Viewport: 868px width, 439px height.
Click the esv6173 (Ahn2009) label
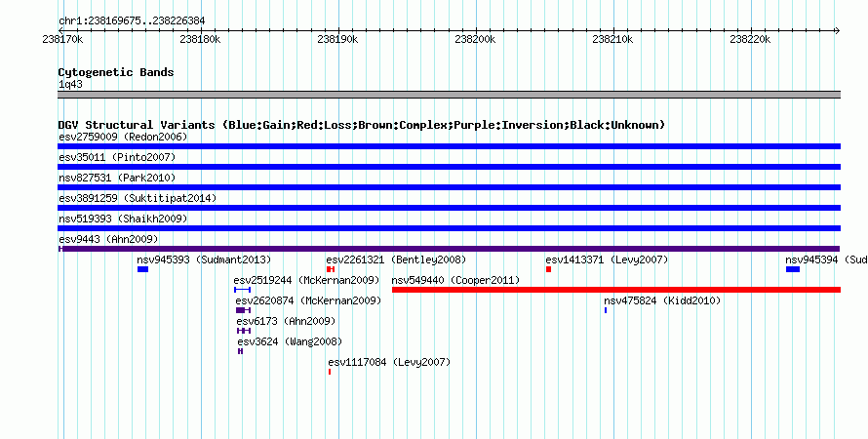pyautogui.click(x=286, y=321)
